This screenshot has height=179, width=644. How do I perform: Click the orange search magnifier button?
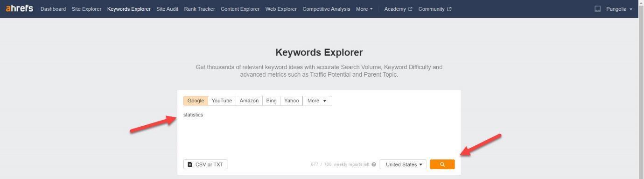pos(442,165)
